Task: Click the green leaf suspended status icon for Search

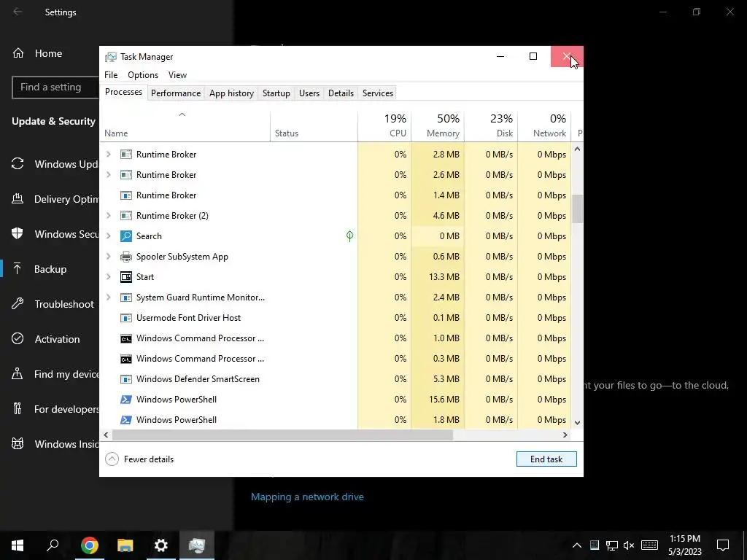Action: 349,236
